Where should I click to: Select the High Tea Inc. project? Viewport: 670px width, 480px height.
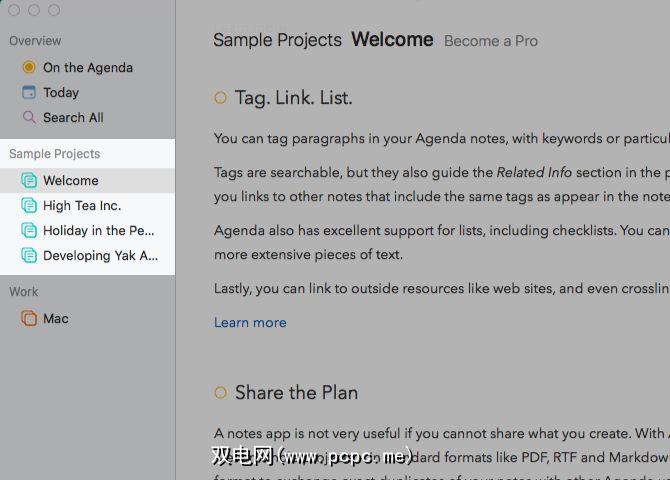tap(82, 206)
